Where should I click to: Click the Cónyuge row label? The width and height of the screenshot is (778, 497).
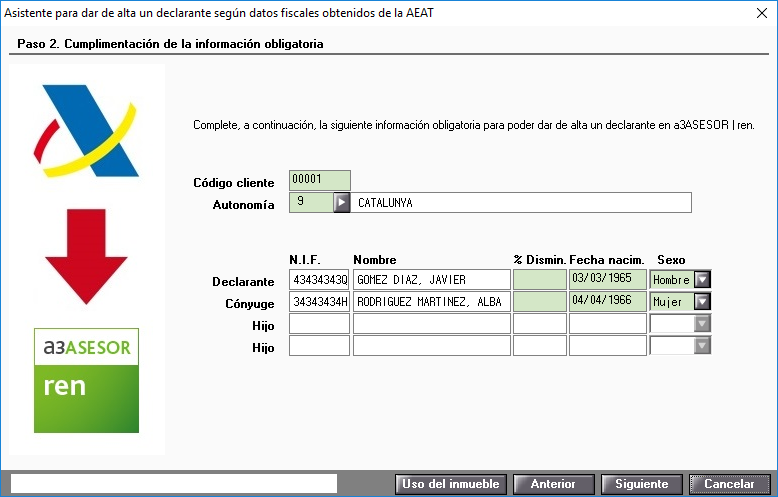pos(250,304)
